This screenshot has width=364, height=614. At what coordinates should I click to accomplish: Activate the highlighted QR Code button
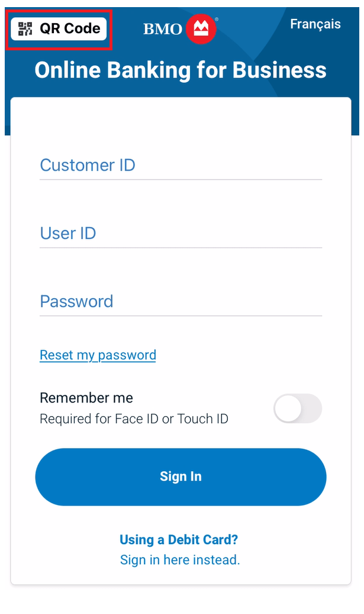coord(59,27)
